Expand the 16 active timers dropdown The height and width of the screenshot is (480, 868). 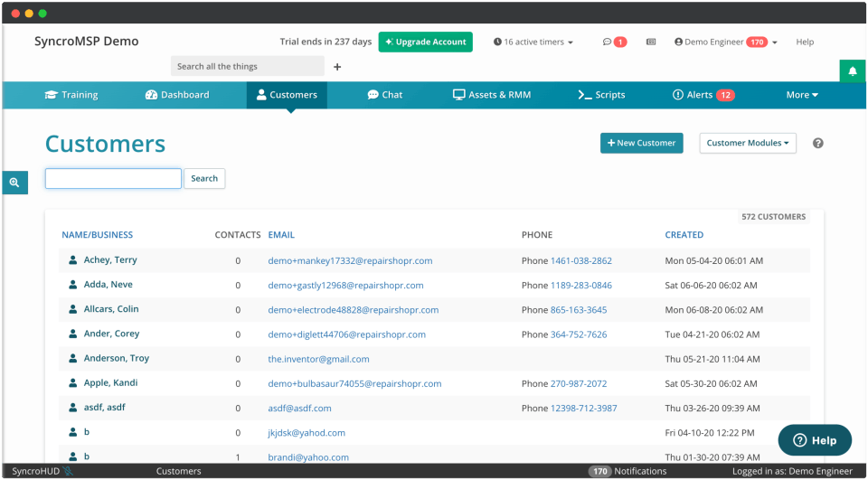[x=533, y=42]
